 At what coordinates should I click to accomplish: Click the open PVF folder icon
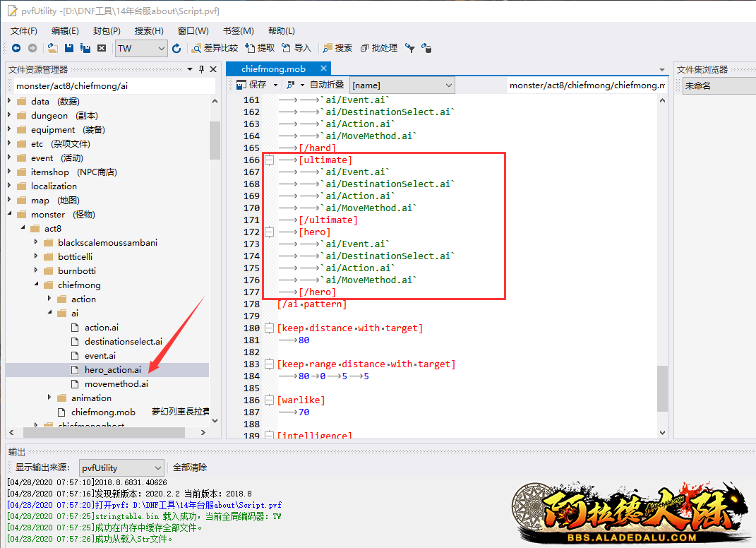pyautogui.click(x=53, y=48)
